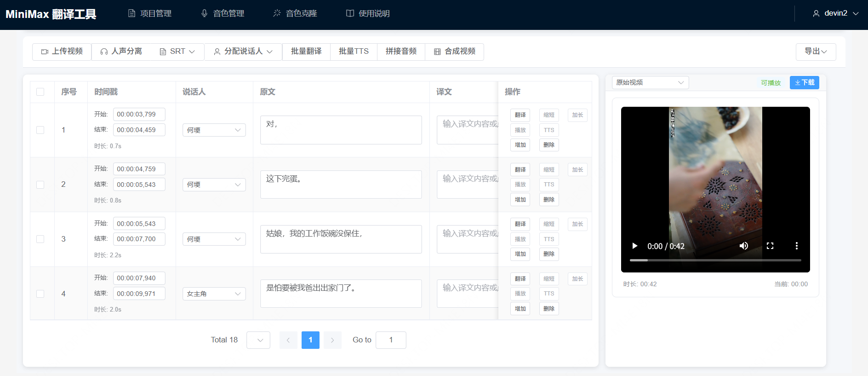Open speaker dropdown for row 2

(214, 185)
